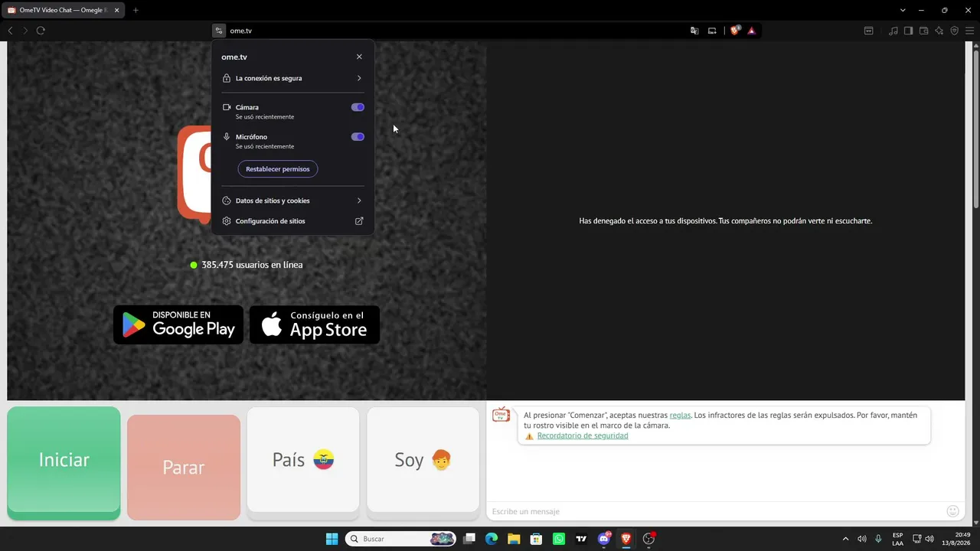Open the Brave Wallet icon
Image resolution: width=980 pixels, height=551 pixels.
point(923,31)
